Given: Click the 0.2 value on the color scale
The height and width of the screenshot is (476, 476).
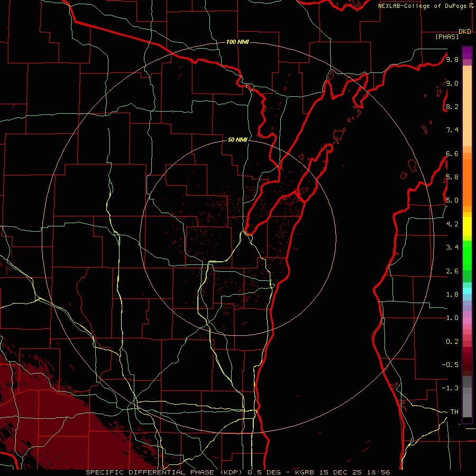Looking at the screenshot, I should click(x=452, y=342).
